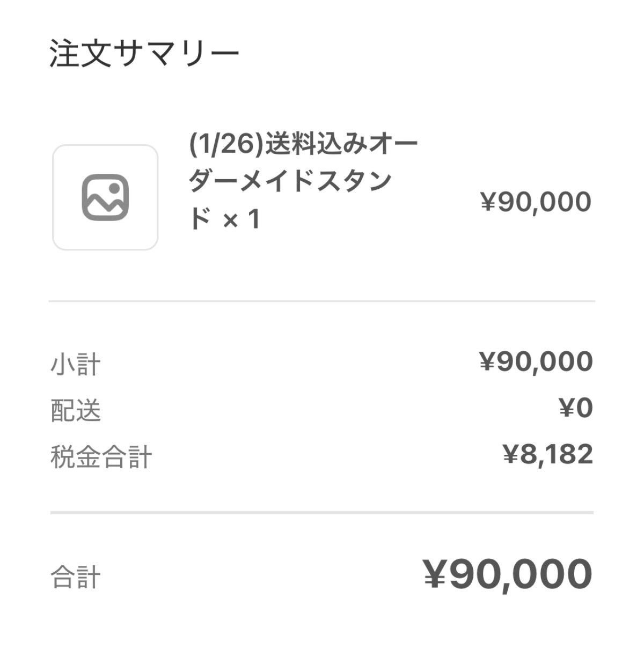Click the 注文サマリー heading
The height and width of the screenshot is (650, 644).
click(144, 54)
